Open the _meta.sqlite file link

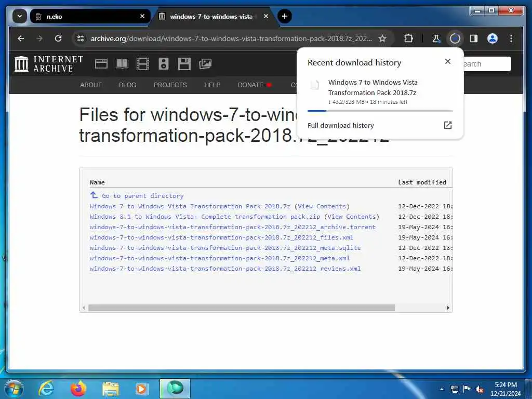tap(225, 248)
